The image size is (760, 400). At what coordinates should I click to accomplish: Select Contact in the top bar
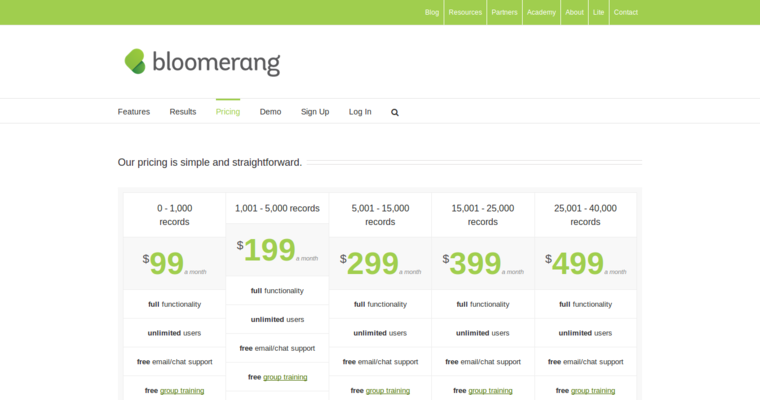point(625,12)
